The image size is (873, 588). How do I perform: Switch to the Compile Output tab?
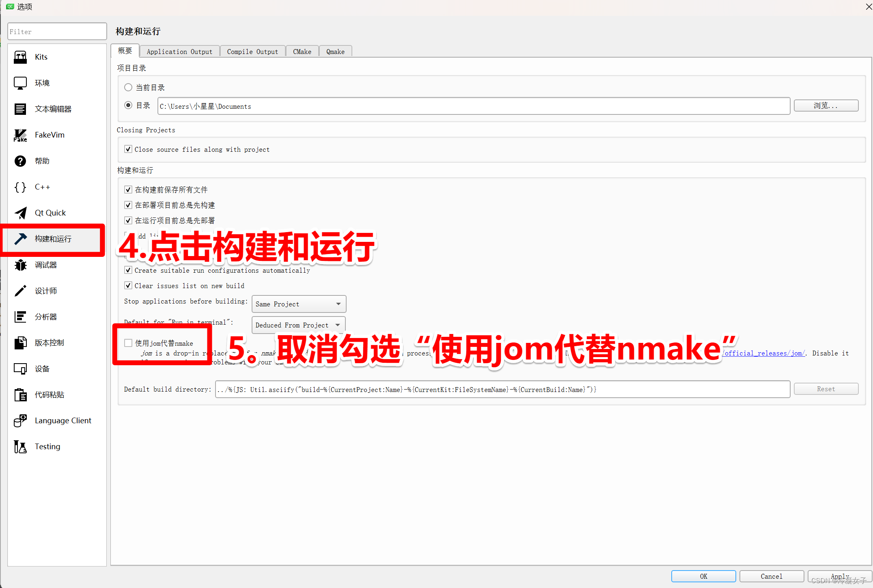pyautogui.click(x=252, y=51)
